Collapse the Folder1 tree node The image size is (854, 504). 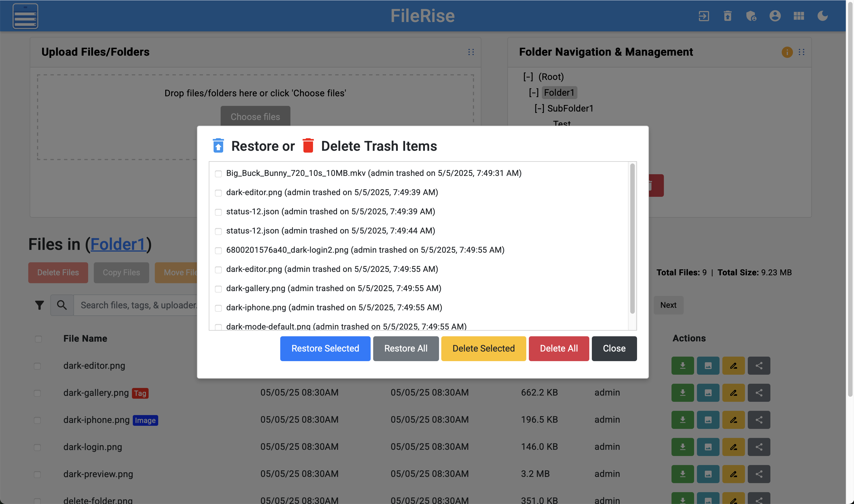pos(534,93)
